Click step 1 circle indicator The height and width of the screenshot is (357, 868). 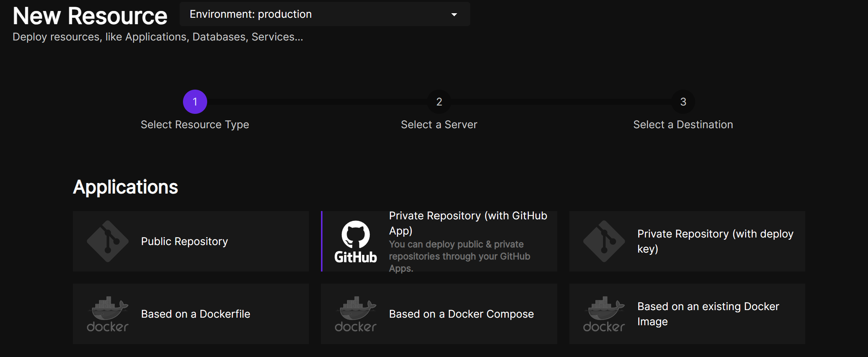(x=195, y=101)
